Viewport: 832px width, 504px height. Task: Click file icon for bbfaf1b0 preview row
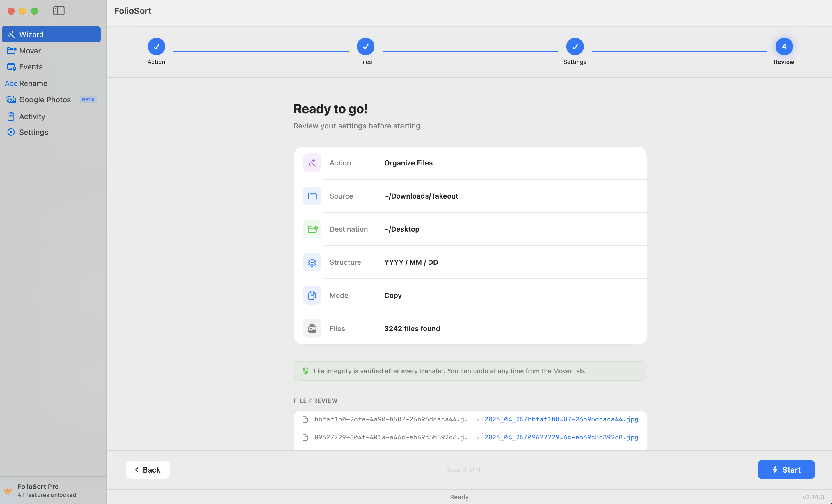click(305, 419)
